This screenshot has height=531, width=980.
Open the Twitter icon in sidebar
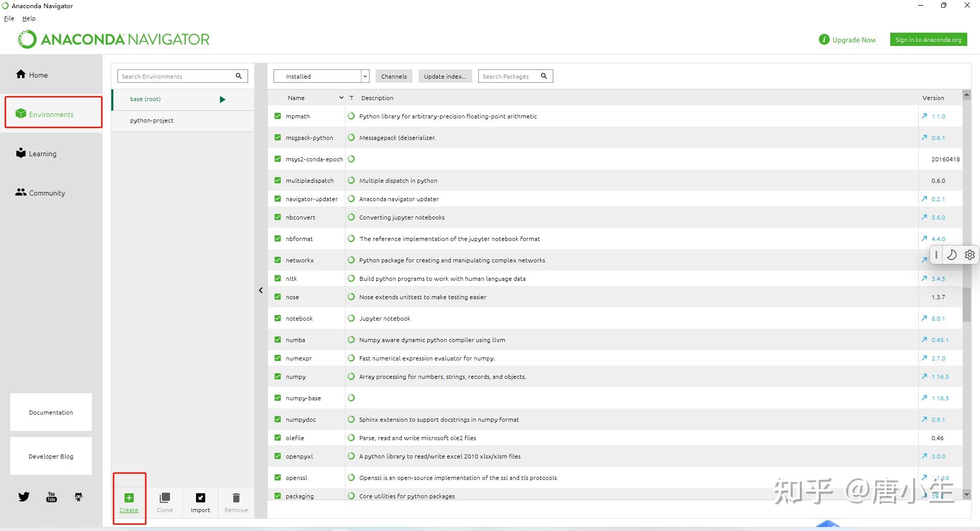24,497
